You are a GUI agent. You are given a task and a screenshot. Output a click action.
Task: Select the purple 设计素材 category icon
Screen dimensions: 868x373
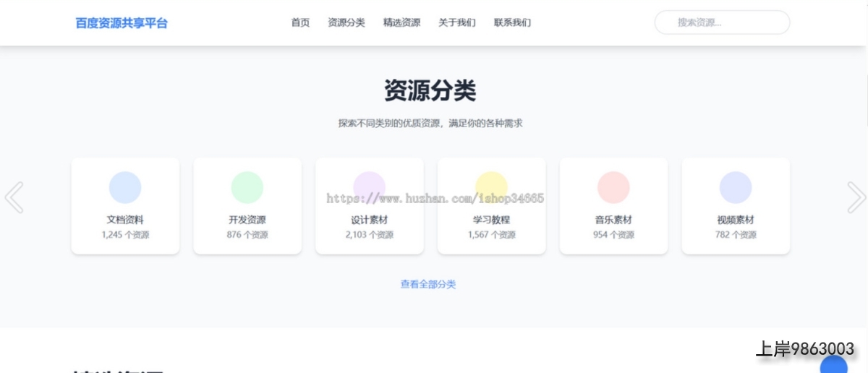tap(369, 187)
